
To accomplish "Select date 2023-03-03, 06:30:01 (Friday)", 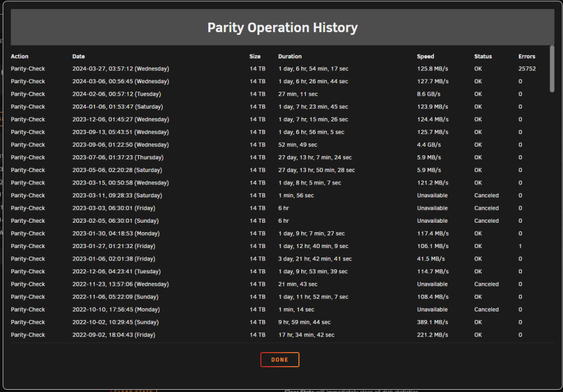I will [x=114, y=208].
